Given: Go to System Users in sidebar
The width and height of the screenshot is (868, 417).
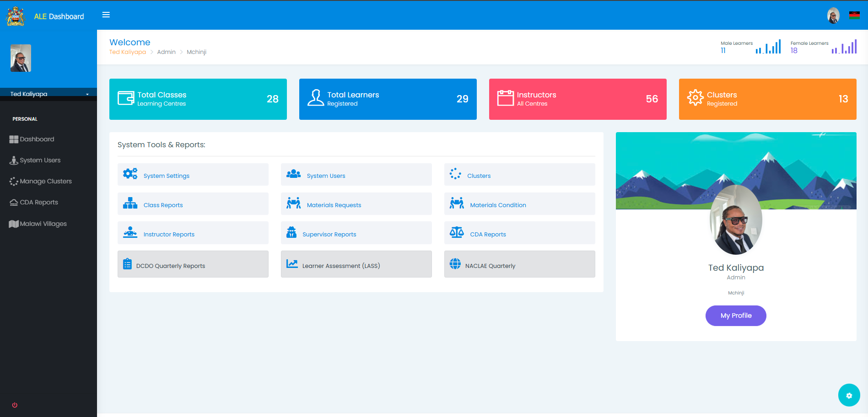Looking at the screenshot, I should click(x=40, y=160).
